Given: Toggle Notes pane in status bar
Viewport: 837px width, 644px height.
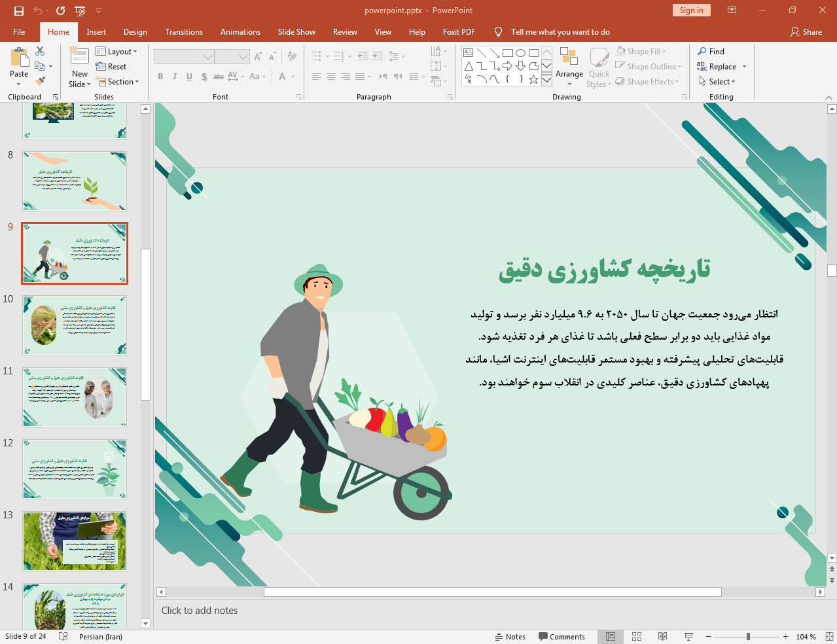Looking at the screenshot, I should 510,637.
